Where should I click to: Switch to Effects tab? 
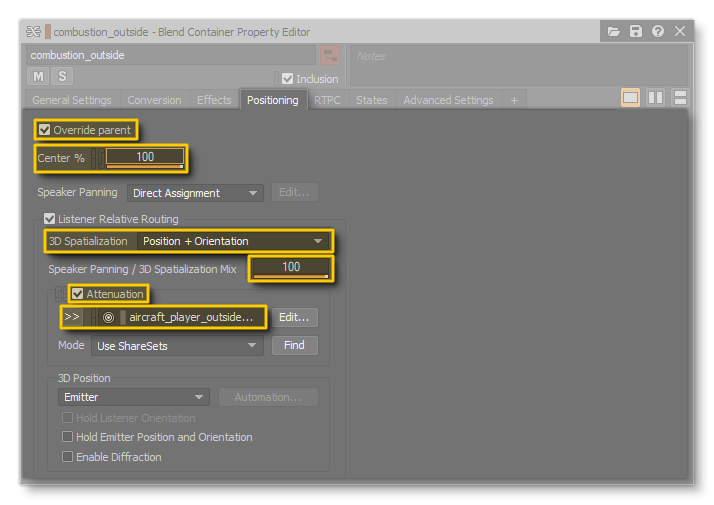214,100
